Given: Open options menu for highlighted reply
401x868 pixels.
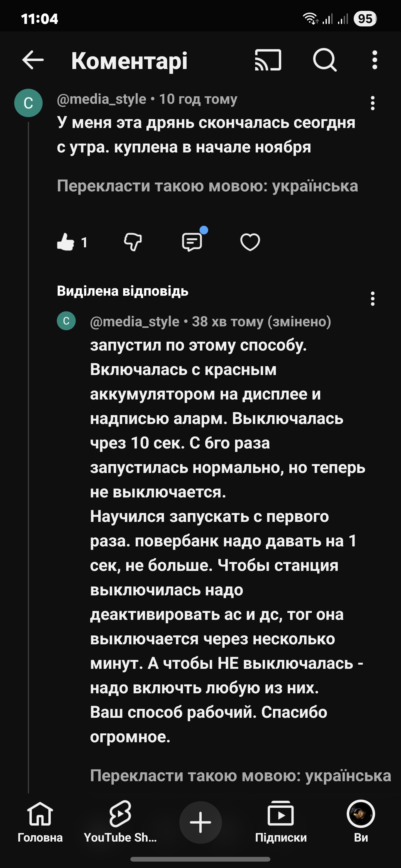Looking at the screenshot, I should coord(372,299).
